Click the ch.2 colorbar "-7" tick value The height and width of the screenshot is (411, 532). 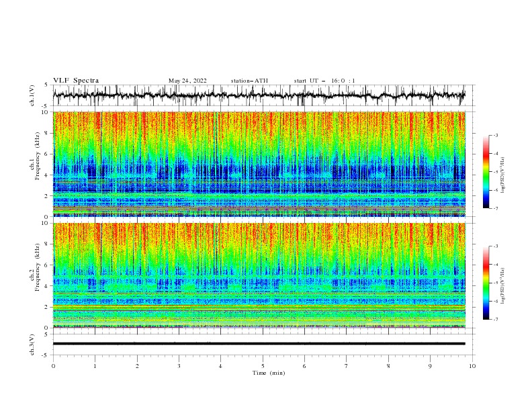tap(495, 319)
